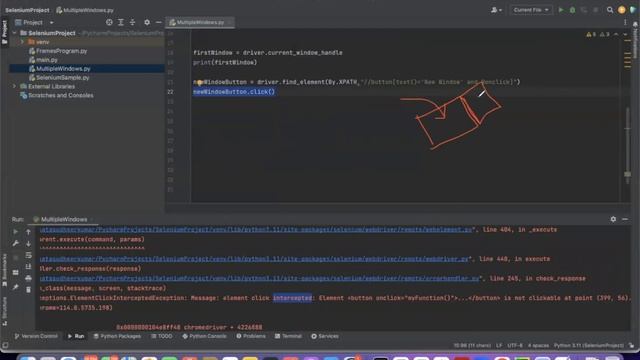The height and width of the screenshot is (360, 640).
Task: Click UTF-8 encoding in status bar
Action: point(515,346)
